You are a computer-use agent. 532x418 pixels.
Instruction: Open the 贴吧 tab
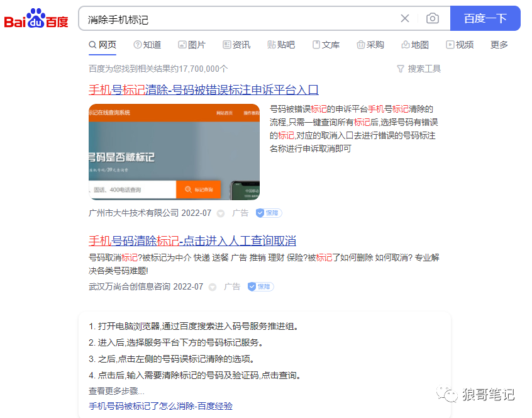[x=281, y=45]
